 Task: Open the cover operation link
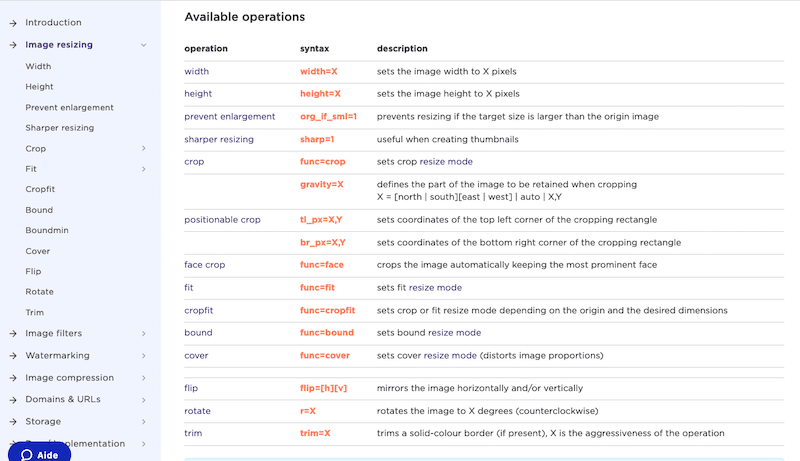[196, 355]
